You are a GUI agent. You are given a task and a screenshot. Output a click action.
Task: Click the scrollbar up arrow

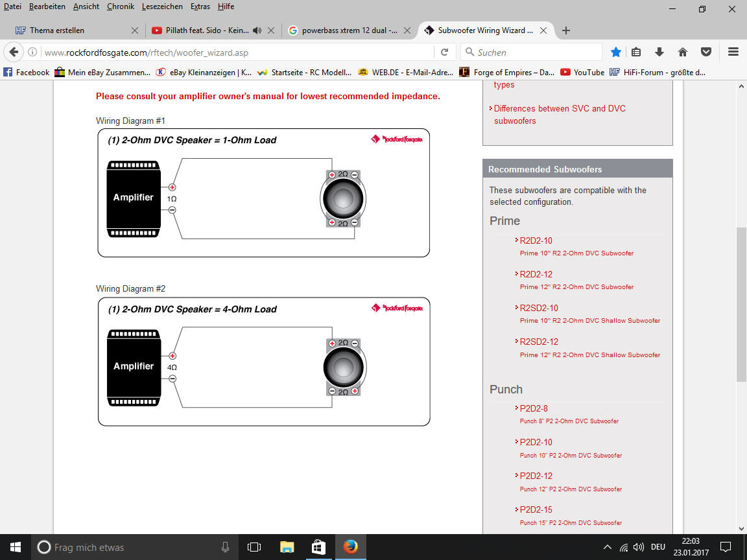click(x=741, y=87)
